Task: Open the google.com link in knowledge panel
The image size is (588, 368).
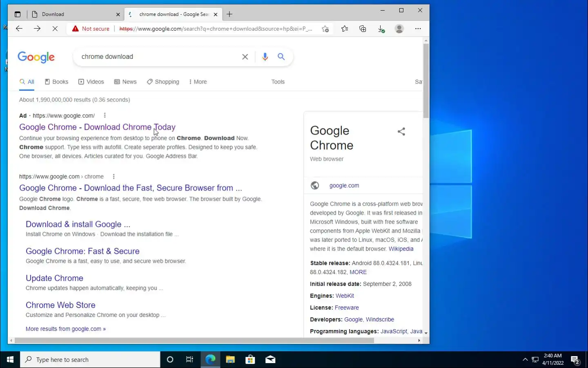Action: click(344, 186)
